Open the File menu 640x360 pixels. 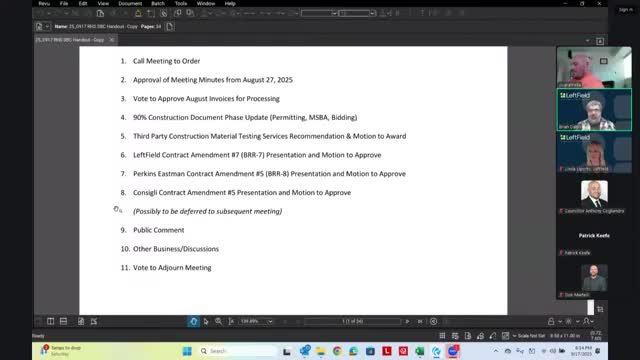[x=64, y=3]
